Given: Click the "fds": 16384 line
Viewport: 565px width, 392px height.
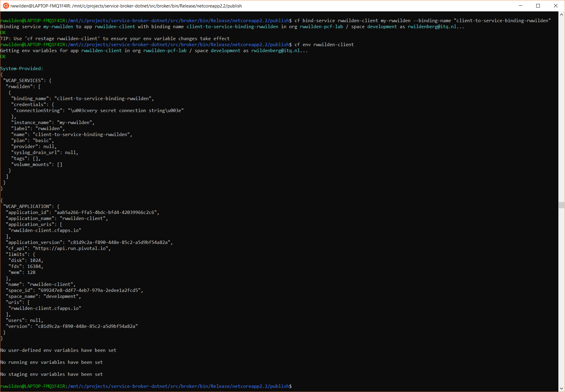Looking at the screenshot, I should click(x=26, y=266).
